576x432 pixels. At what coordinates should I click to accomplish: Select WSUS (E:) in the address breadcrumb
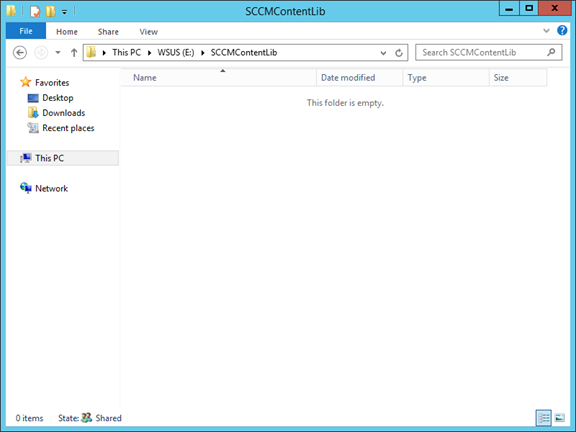176,53
